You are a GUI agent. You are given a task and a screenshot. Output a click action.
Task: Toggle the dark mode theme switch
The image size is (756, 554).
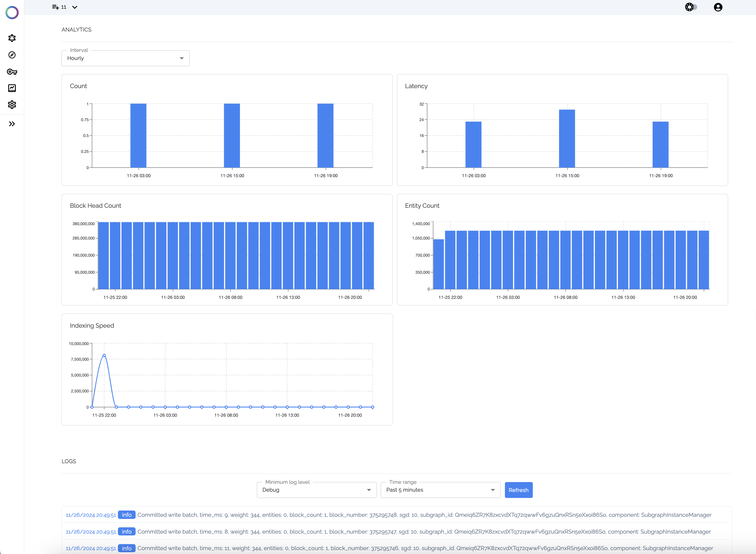691,7
